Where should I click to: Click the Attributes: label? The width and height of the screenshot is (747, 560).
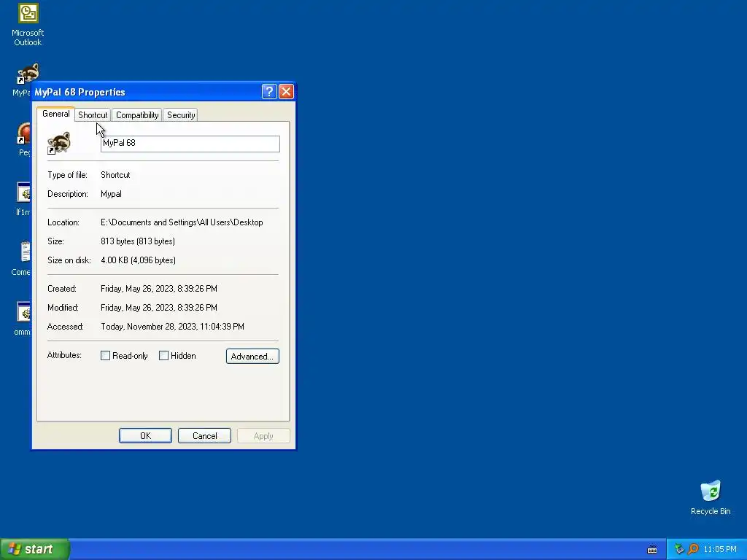pyautogui.click(x=64, y=355)
